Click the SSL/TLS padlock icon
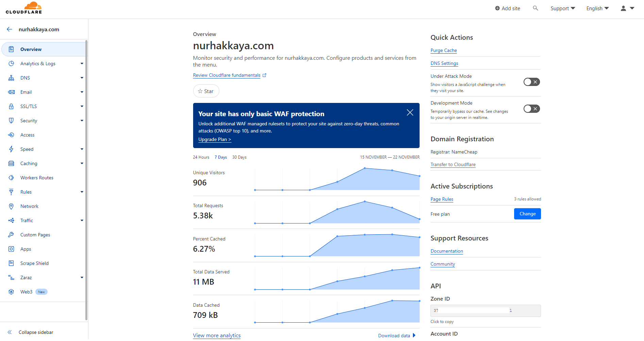The width and height of the screenshot is (644, 341). coord(11,106)
